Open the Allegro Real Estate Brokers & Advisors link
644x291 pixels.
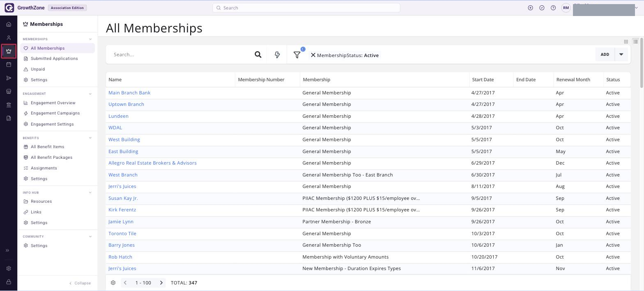click(x=152, y=163)
